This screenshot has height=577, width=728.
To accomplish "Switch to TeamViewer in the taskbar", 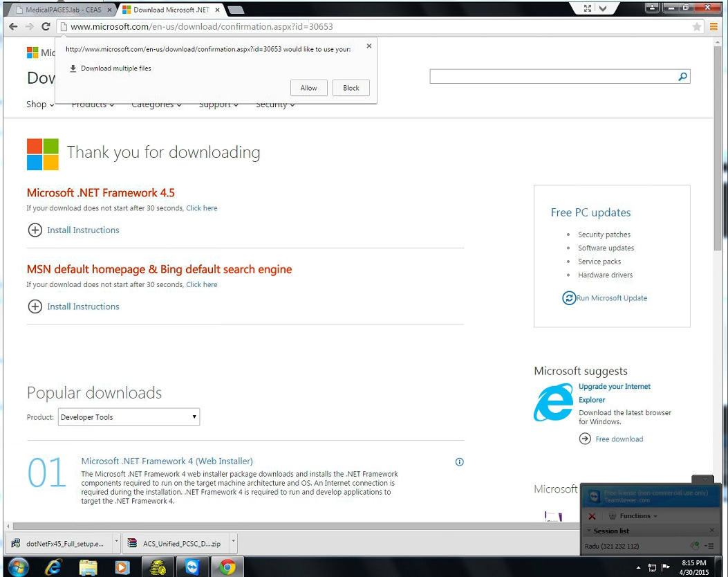I will tap(192, 567).
